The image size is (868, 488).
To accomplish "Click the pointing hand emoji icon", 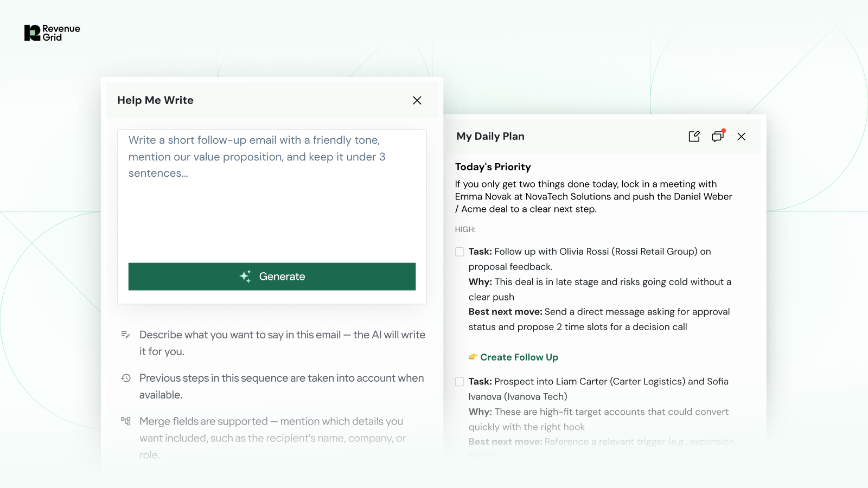I will click(473, 357).
